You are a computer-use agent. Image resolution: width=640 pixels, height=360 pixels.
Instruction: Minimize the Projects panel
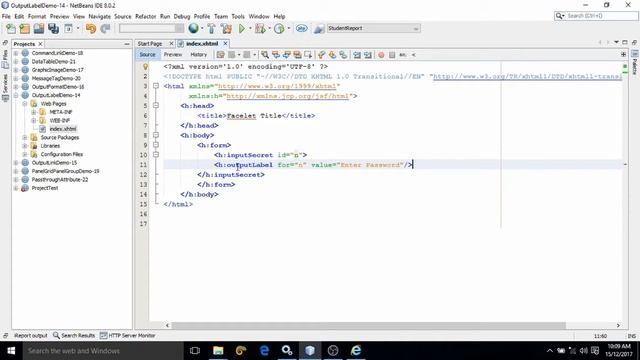[x=127, y=44]
